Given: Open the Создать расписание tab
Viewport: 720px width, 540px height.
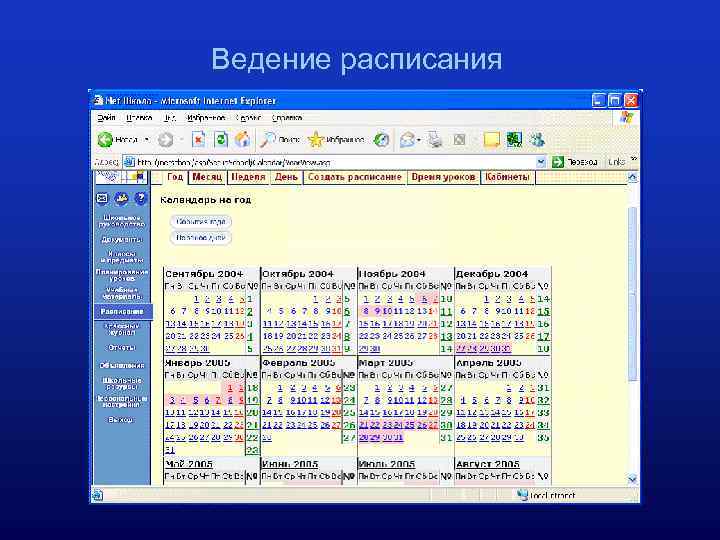Looking at the screenshot, I should 355,177.
